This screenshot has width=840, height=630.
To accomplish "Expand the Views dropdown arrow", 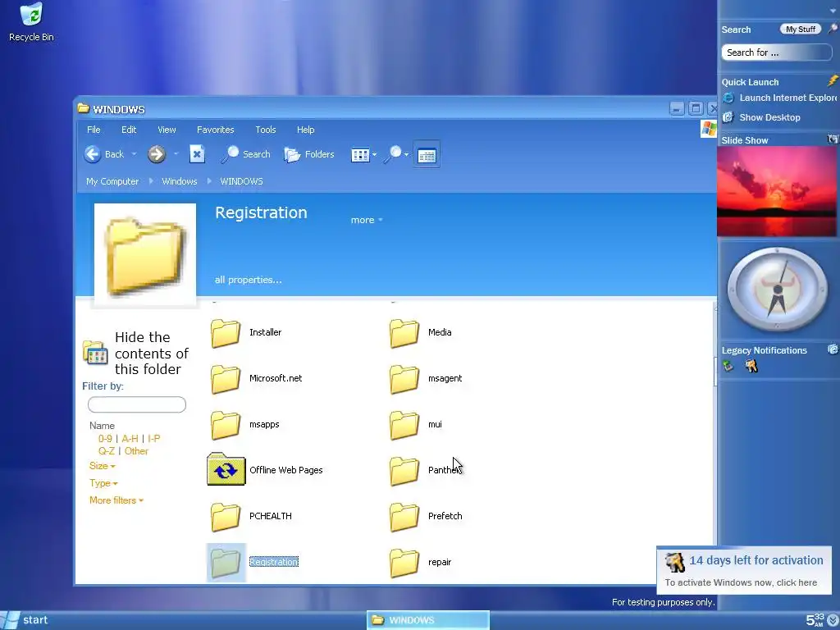I will [x=374, y=155].
